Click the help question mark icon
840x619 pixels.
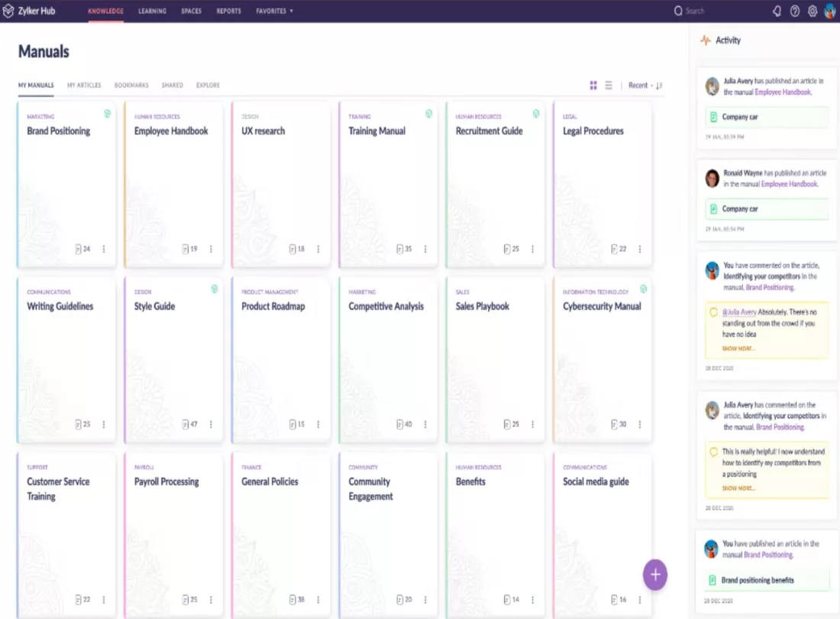[x=795, y=11]
